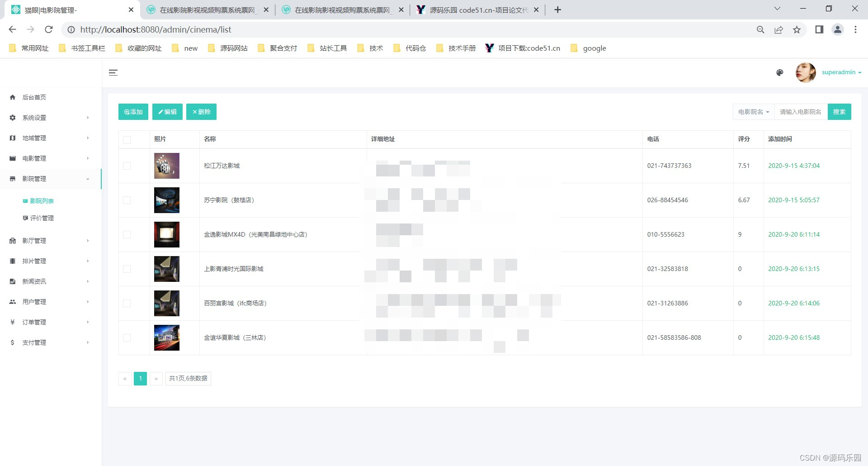Check the checkbox for 松江万达影城

tap(127, 166)
